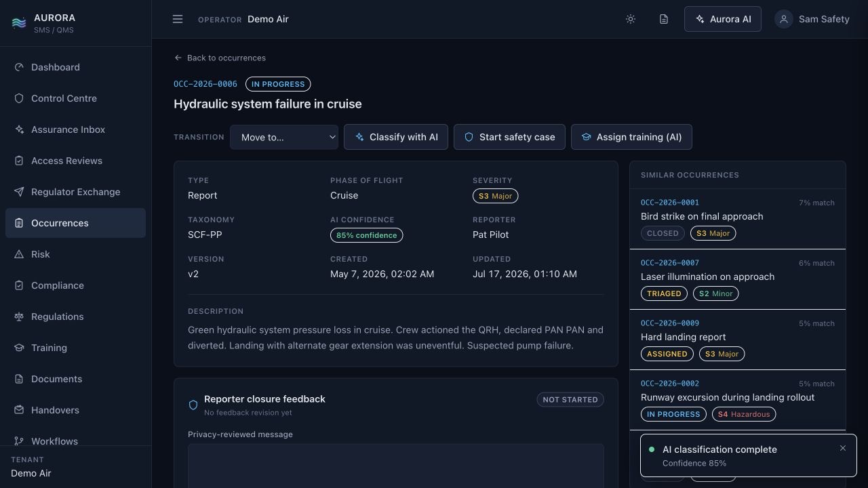The width and height of the screenshot is (868, 488).
Task: Go back to occurrences list
Action: point(220,58)
